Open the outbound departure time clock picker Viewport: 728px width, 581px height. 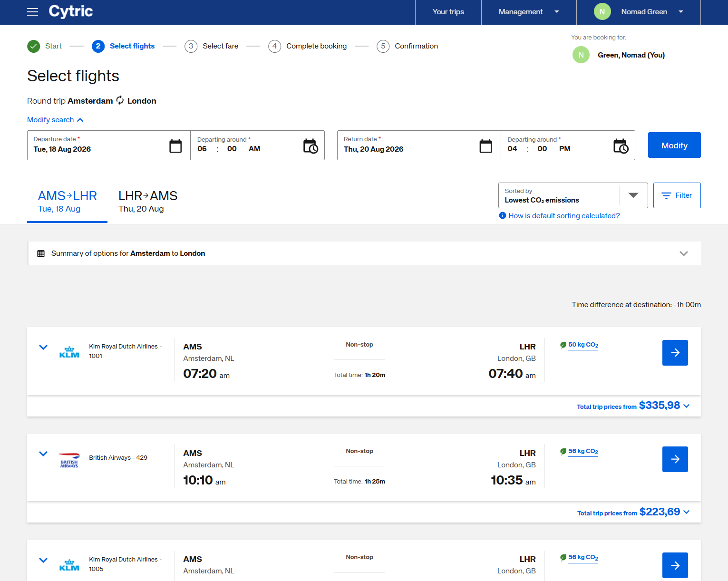point(311,146)
